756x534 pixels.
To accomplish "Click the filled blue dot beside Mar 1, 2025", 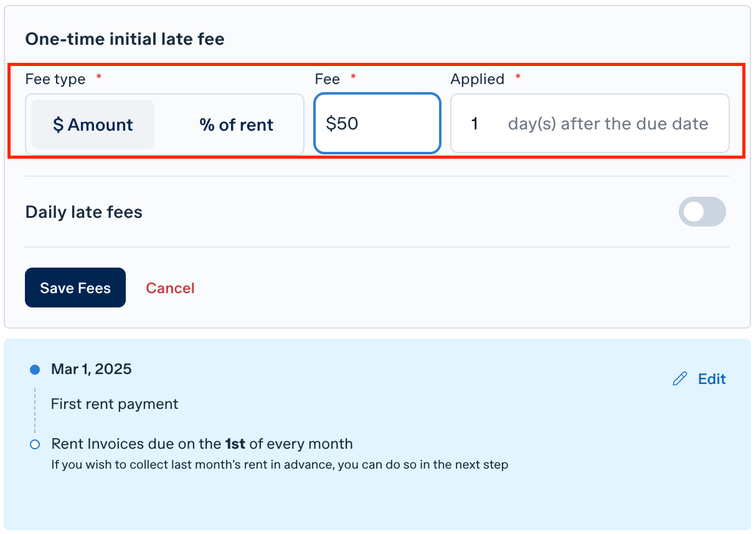I will [35, 370].
